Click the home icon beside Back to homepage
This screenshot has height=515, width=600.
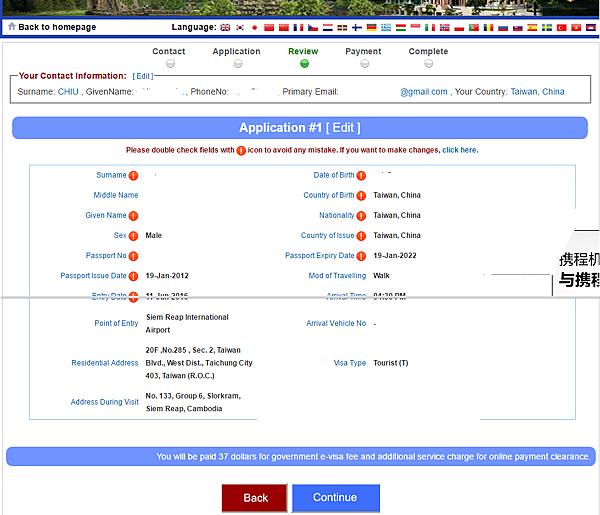click(12, 26)
